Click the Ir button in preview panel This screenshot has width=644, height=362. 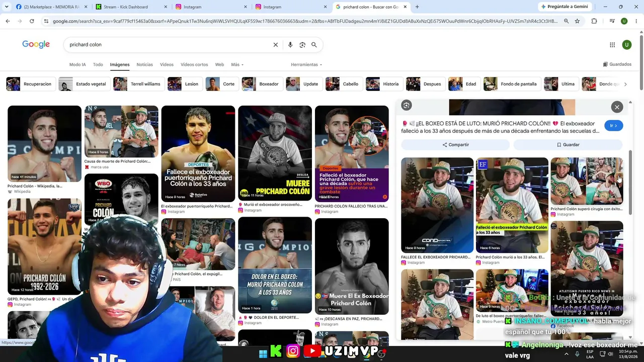(614, 126)
